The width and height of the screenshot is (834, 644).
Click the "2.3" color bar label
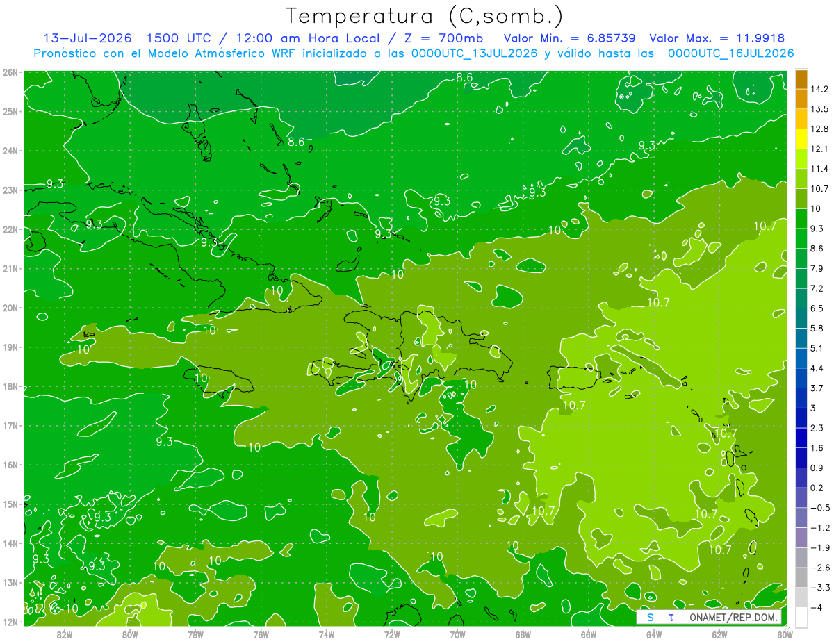[x=817, y=428]
